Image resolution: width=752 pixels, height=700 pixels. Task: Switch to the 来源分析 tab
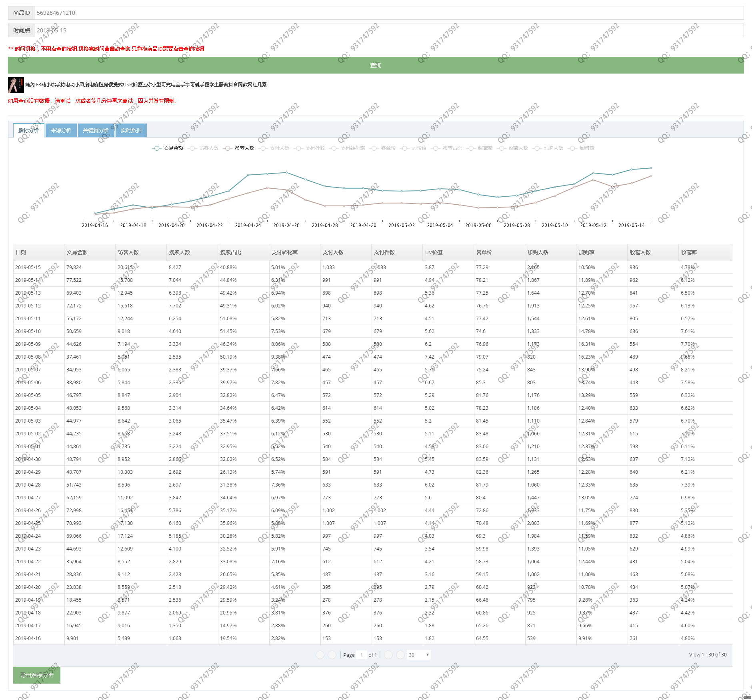61,130
